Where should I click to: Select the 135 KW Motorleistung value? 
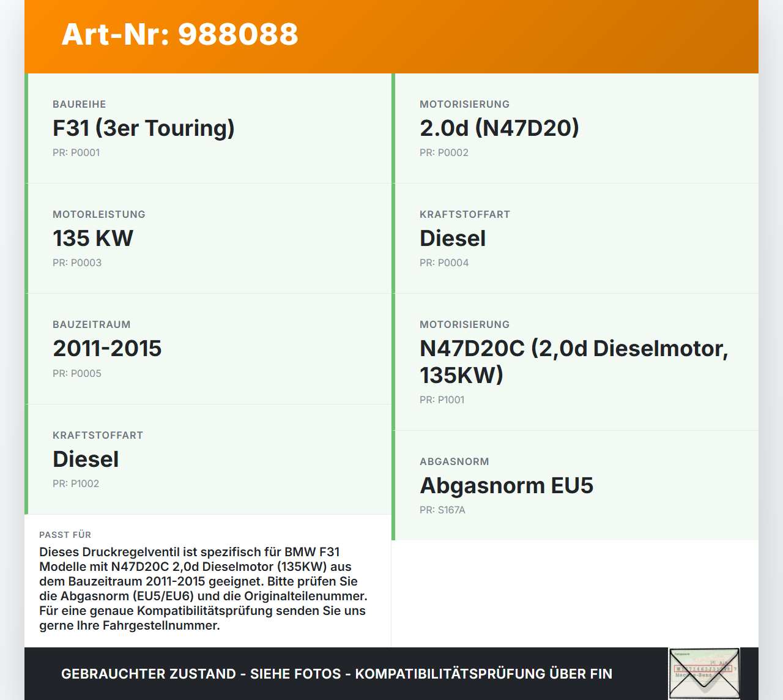[93, 239]
